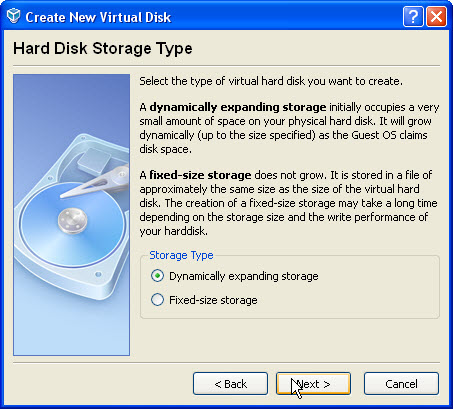Click the silver spindle hub of disk illustration

tap(73, 221)
